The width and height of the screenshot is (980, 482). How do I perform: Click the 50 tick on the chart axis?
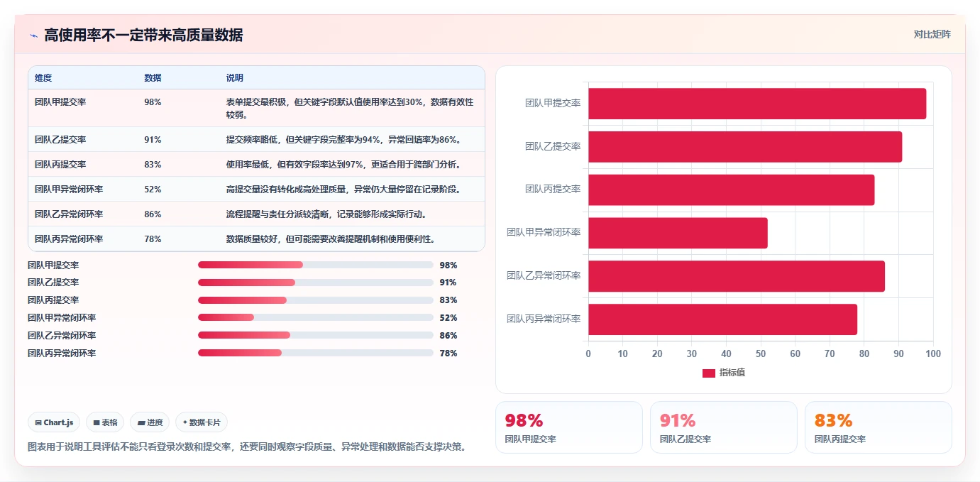pos(761,354)
